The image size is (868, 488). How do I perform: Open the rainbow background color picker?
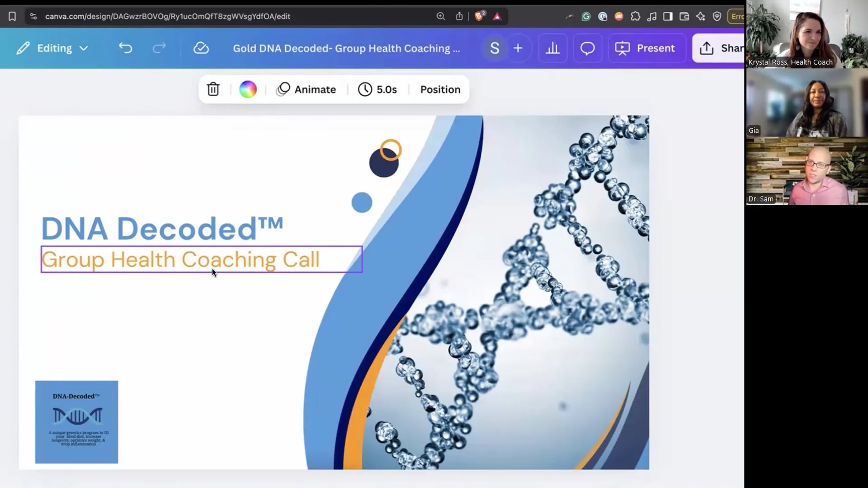coord(248,89)
